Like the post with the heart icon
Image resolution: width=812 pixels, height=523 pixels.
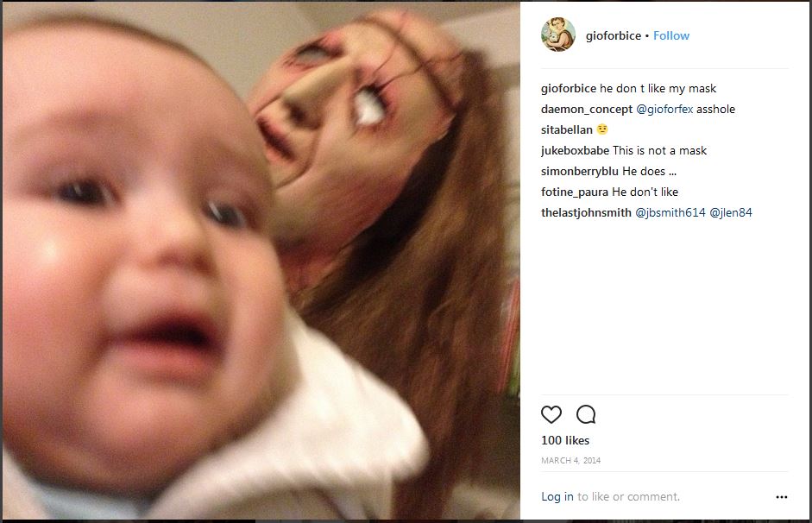tap(551, 414)
